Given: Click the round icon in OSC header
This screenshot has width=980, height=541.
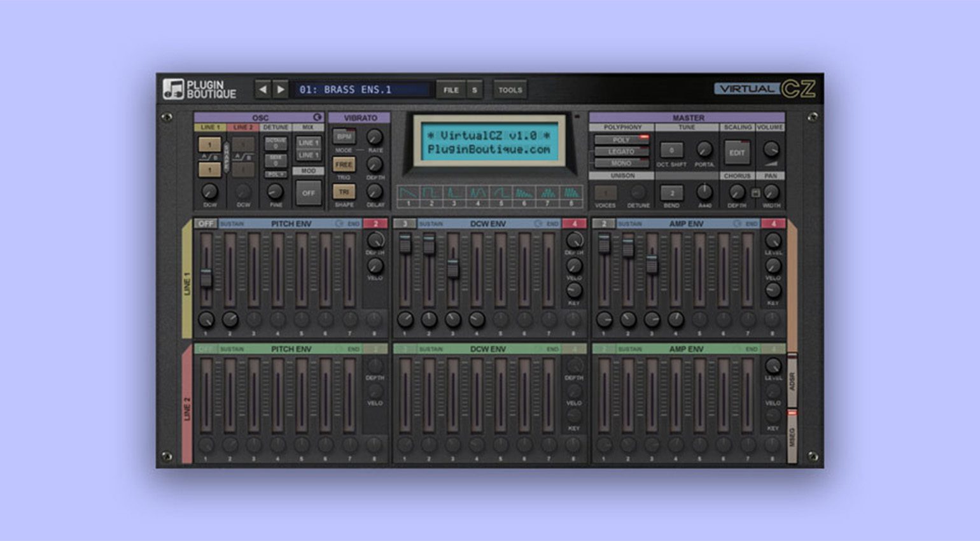Looking at the screenshot, I should (317, 117).
